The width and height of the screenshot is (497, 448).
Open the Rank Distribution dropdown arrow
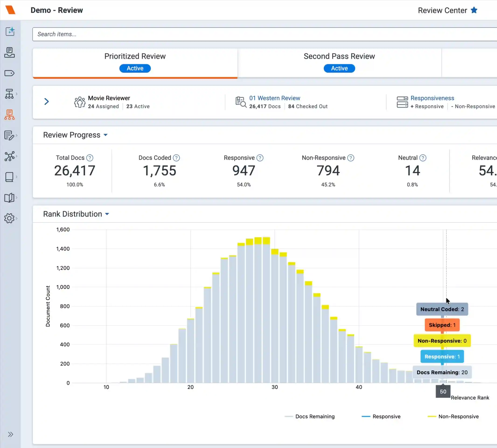click(x=107, y=214)
